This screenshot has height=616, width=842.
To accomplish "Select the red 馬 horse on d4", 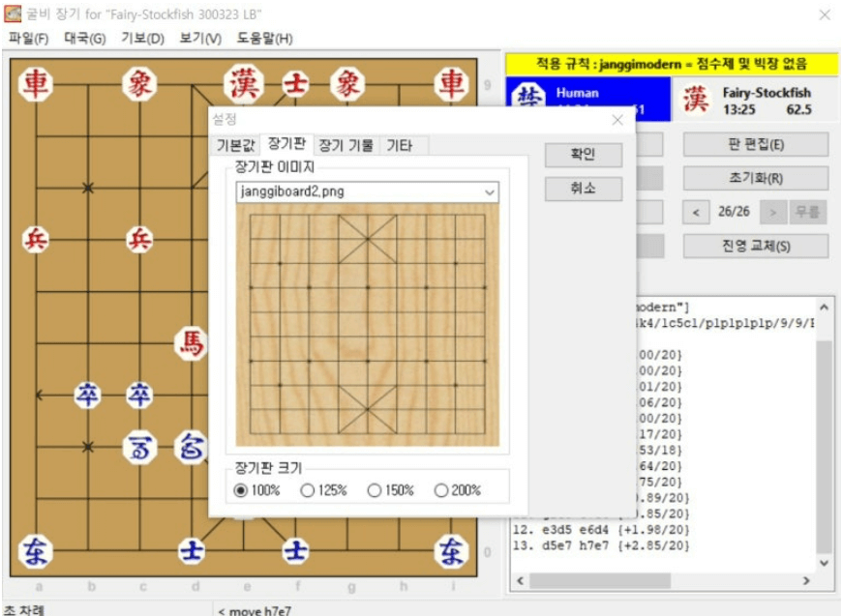I will (192, 343).
